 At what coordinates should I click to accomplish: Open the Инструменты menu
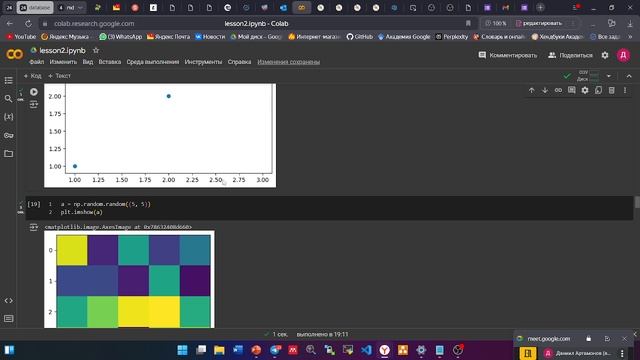pos(203,62)
